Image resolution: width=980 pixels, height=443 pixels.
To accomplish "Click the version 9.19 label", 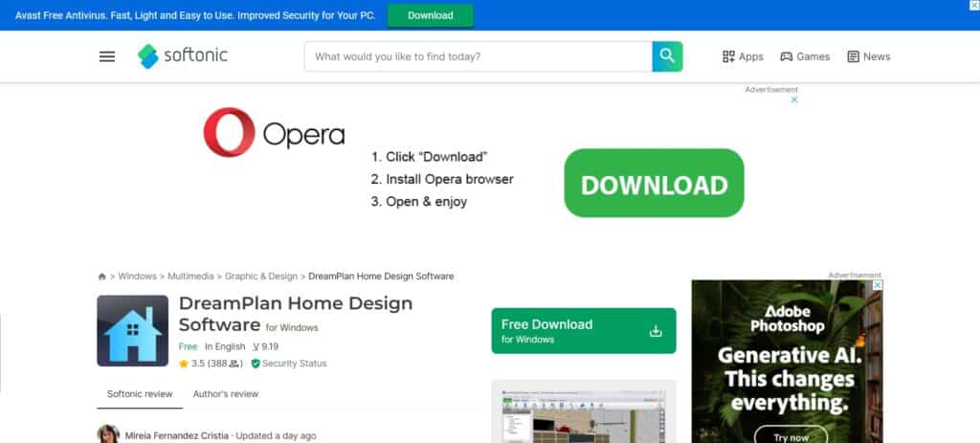I will [266, 346].
